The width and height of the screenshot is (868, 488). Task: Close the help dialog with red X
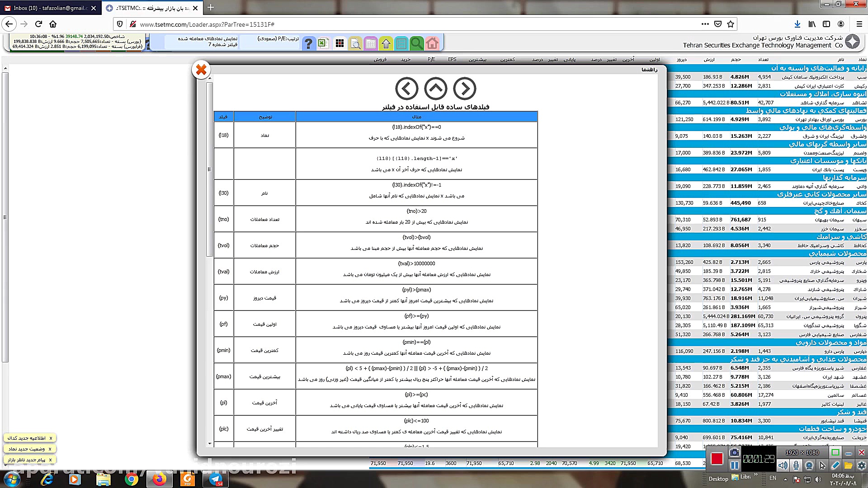click(x=201, y=70)
